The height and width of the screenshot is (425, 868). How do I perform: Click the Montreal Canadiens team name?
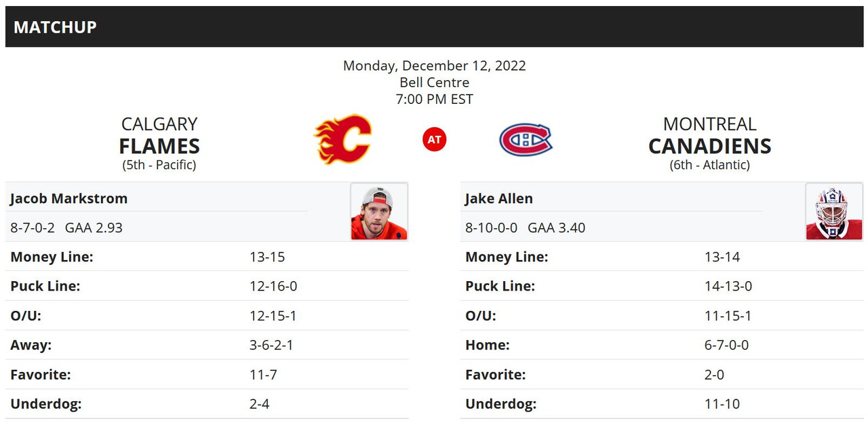(709, 136)
